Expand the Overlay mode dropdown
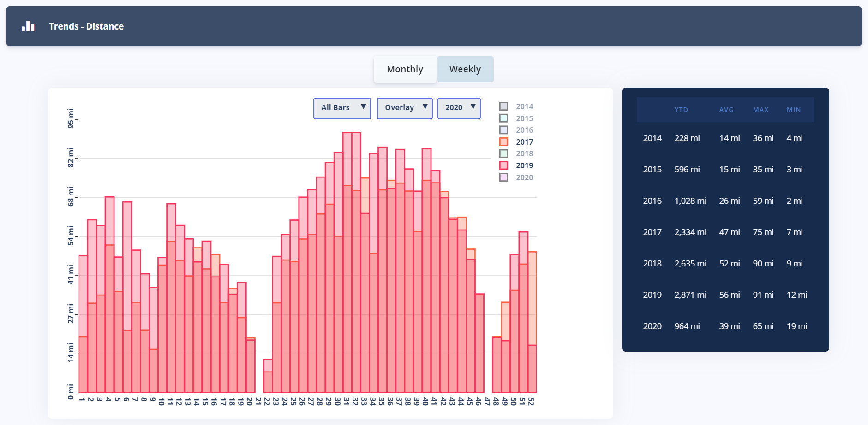The height and width of the screenshot is (425, 868). point(404,108)
